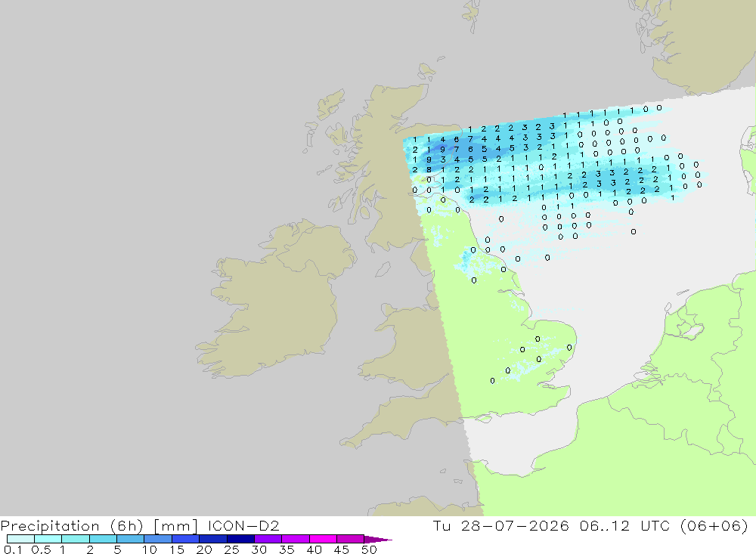Select the '35' legend scale label
The width and height of the screenshot is (756, 554).
coord(287,549)
